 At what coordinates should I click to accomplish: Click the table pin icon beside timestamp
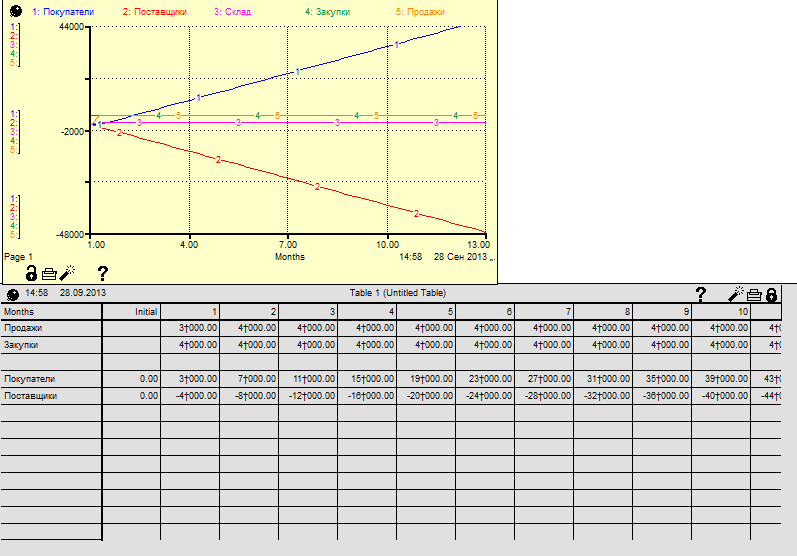point(12,294)
